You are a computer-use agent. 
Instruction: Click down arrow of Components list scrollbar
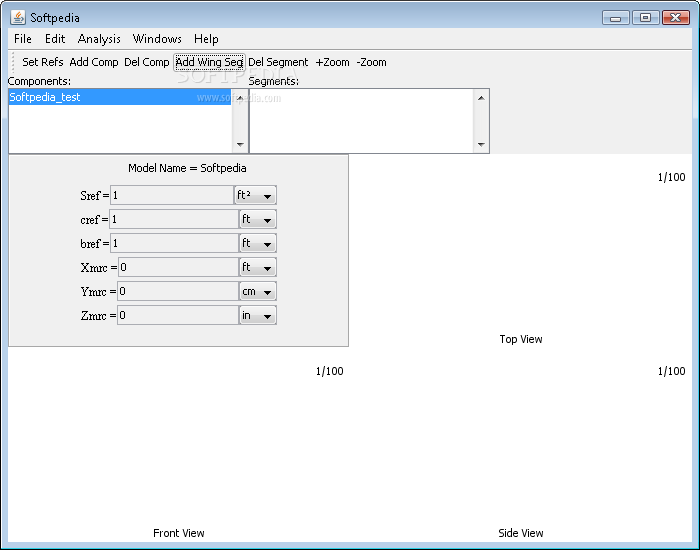click(240, 144)
